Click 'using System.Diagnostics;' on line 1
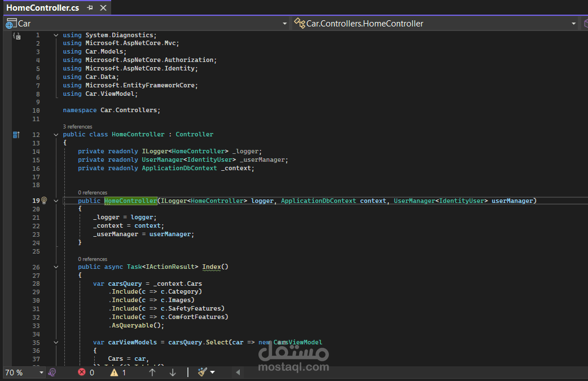The image size is (588, 381). pos(109,35)
